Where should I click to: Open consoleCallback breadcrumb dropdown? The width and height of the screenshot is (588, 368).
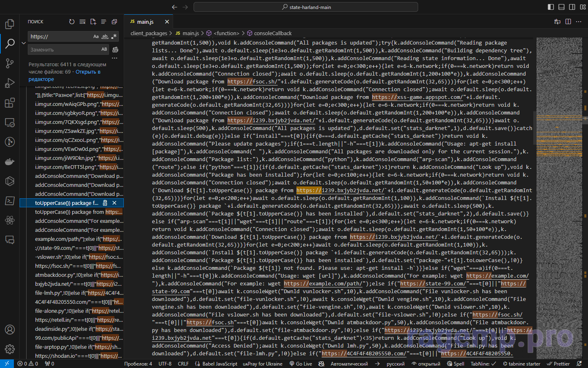point(269,33)
